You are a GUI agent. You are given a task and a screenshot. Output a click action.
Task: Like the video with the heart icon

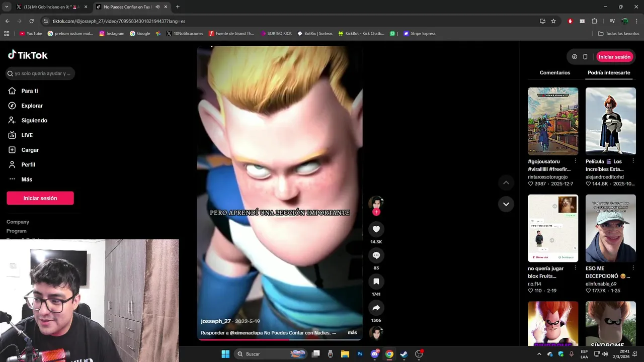(x=376, y=229)
